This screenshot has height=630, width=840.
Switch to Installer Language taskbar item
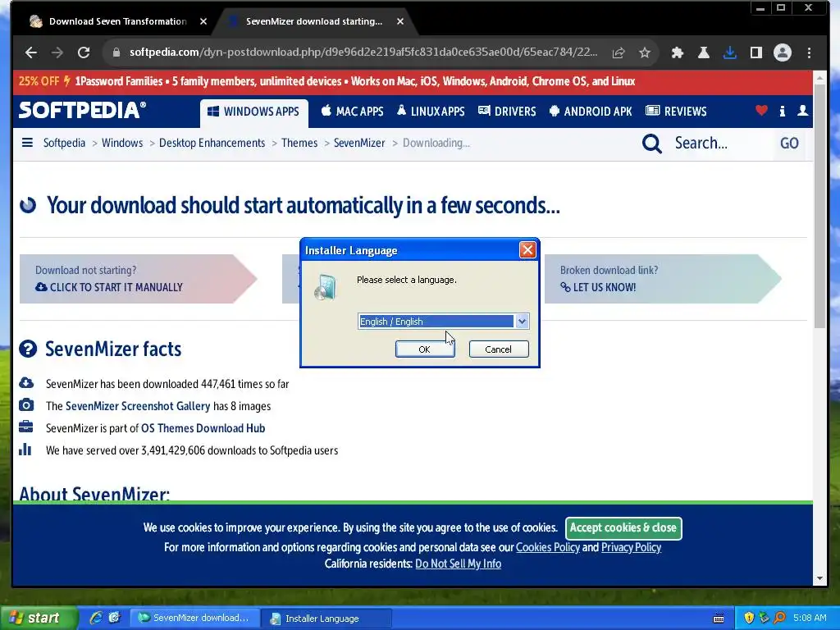click(326, 619)
